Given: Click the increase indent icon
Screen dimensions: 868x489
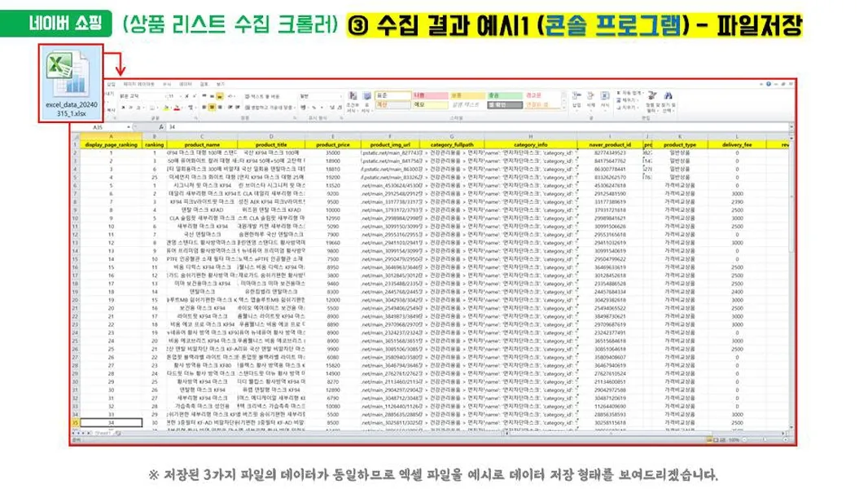Looking at the screenshot, I should click(x=238, y=107).
